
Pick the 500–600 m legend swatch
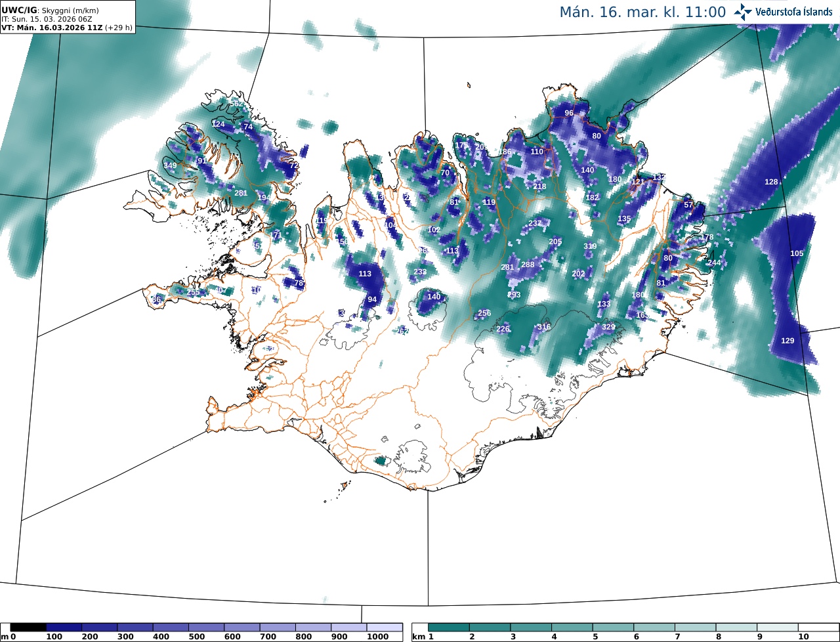206,628
